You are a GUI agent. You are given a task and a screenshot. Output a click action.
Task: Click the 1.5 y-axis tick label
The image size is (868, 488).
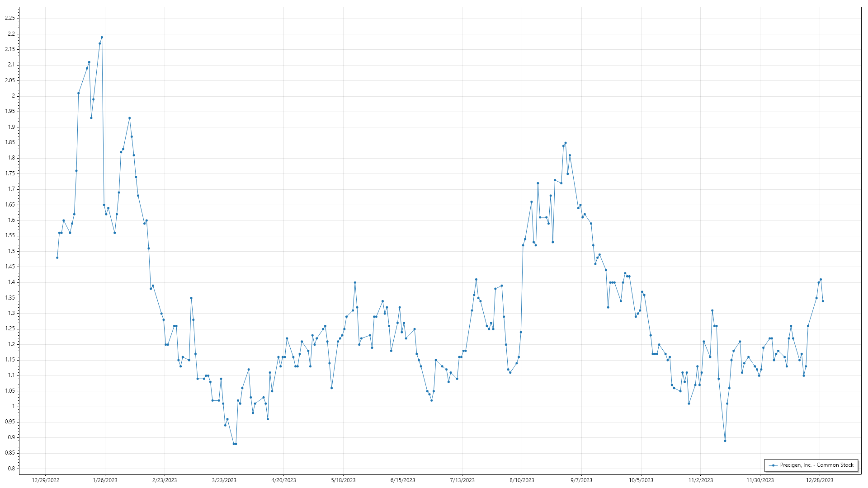(x=11, y=251)
